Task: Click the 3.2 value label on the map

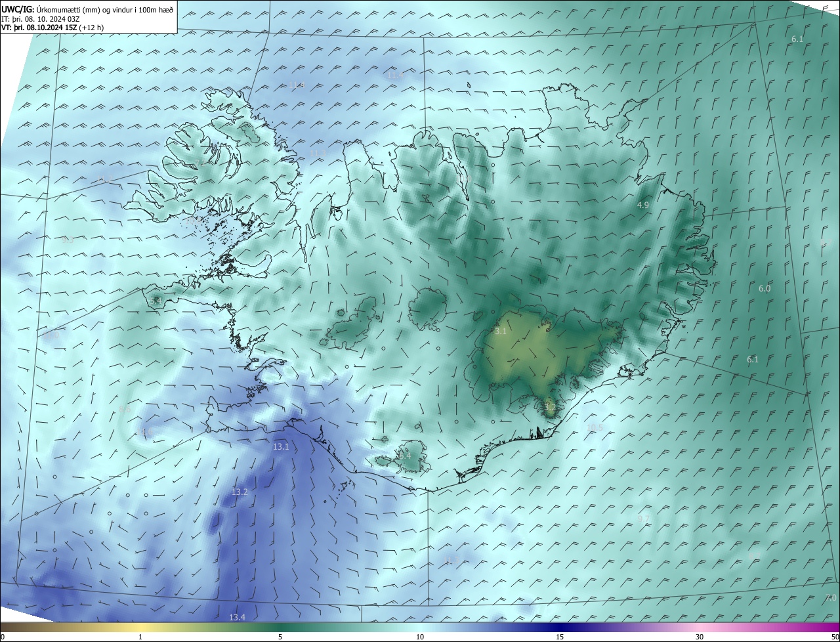Action: (x=550, y=407)
